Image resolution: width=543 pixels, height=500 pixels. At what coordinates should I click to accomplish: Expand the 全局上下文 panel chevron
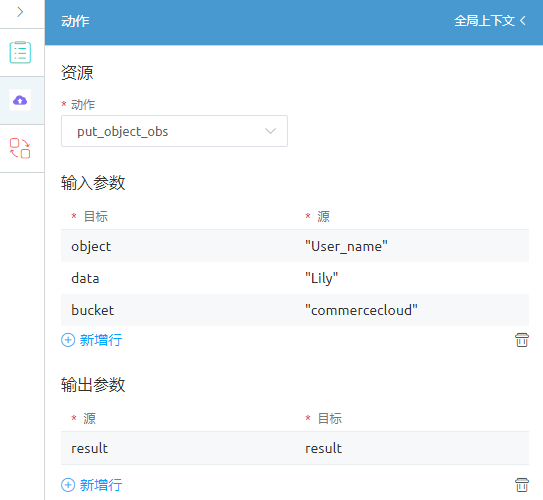[x=523, y=21]
